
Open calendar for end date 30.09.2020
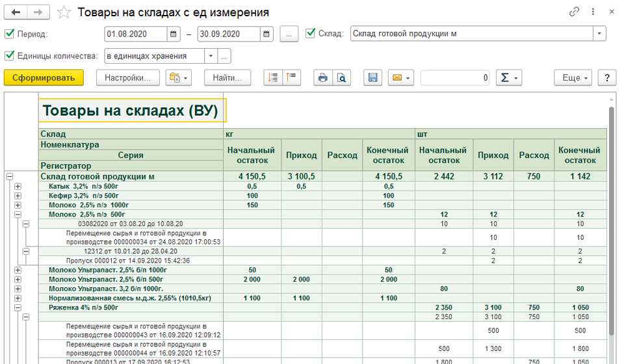point(266,34)
